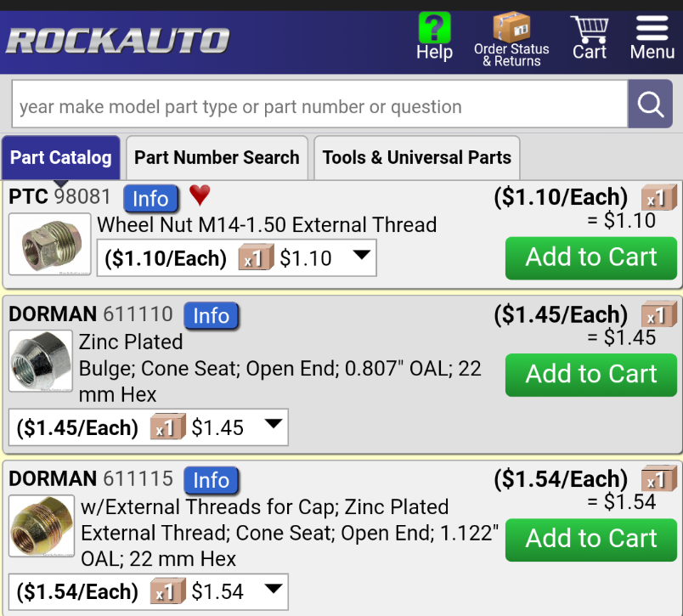The image size is (683, 616).
Task: Focus the year make model search field
Action: pos(319,105)
